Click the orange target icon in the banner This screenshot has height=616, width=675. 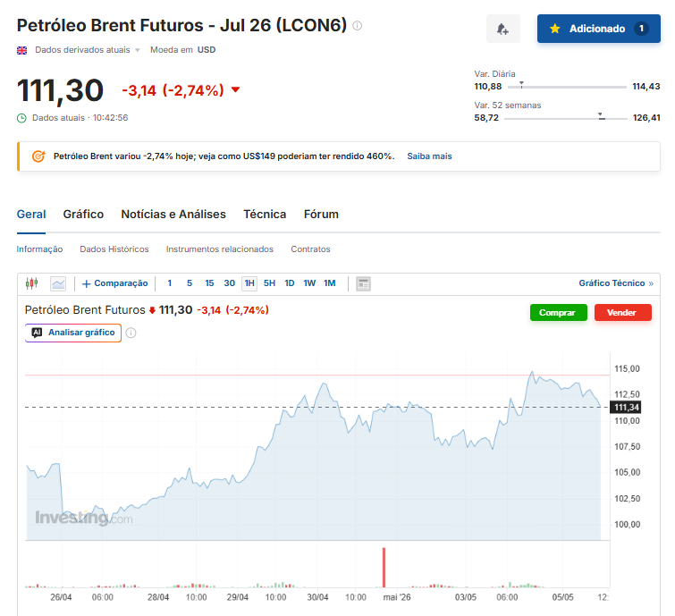tap(38, 156)
